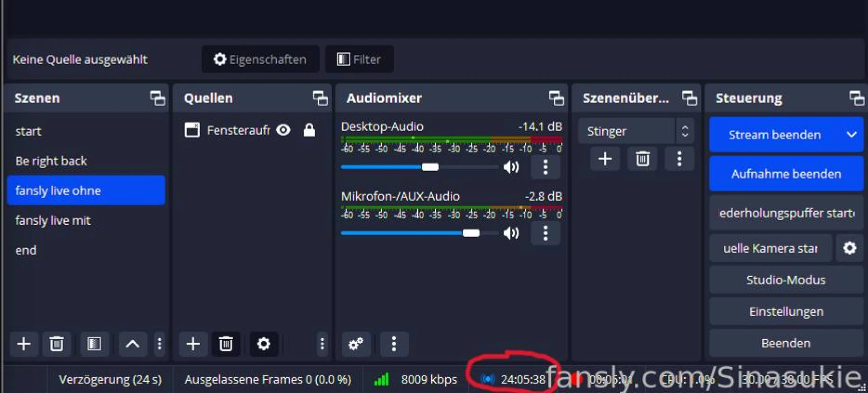Delete the selected scene with trash icon
Screen dimensions: 868x393
tap(57, 344)
